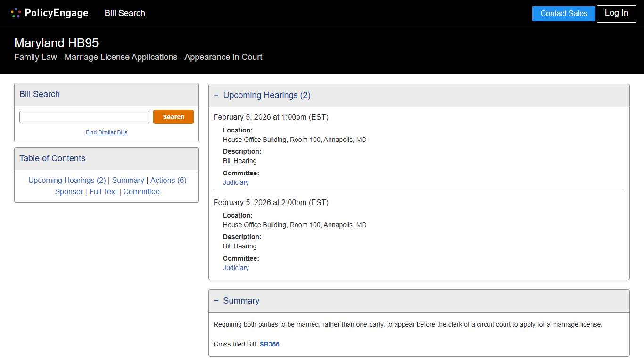Go to Summary in Table of Contents

[128, 180]
